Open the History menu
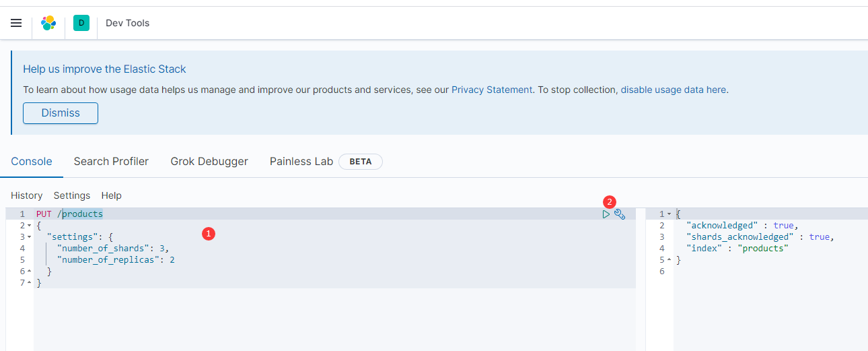The width and height of the screenshot is (868, 351). [x=27, y=195]
